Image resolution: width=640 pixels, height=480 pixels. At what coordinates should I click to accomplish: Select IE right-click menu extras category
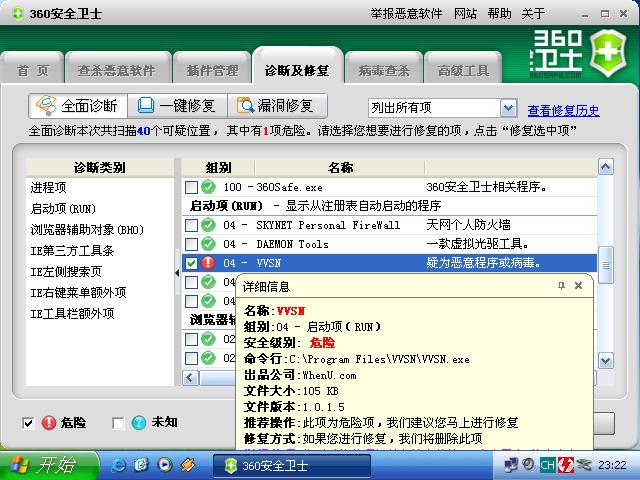click(x=78, y=292)
